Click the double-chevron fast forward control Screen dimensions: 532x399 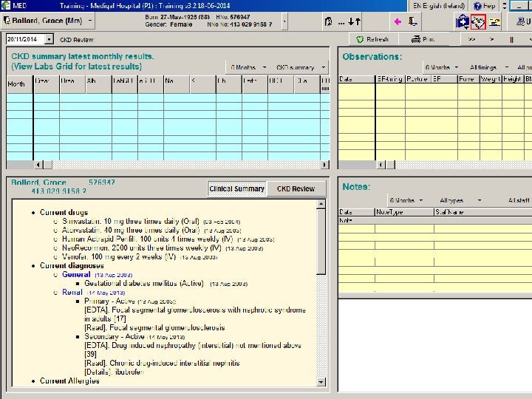[x=471, y=39]
